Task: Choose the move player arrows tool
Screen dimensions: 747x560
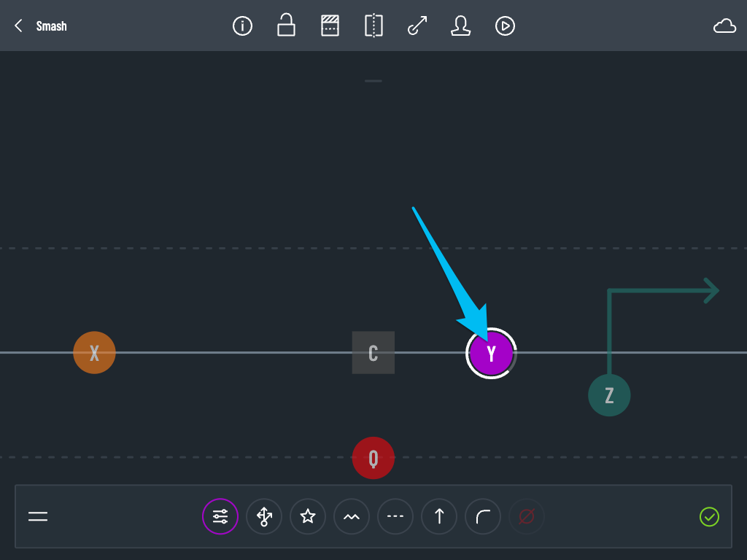Action: coord(264,516)
